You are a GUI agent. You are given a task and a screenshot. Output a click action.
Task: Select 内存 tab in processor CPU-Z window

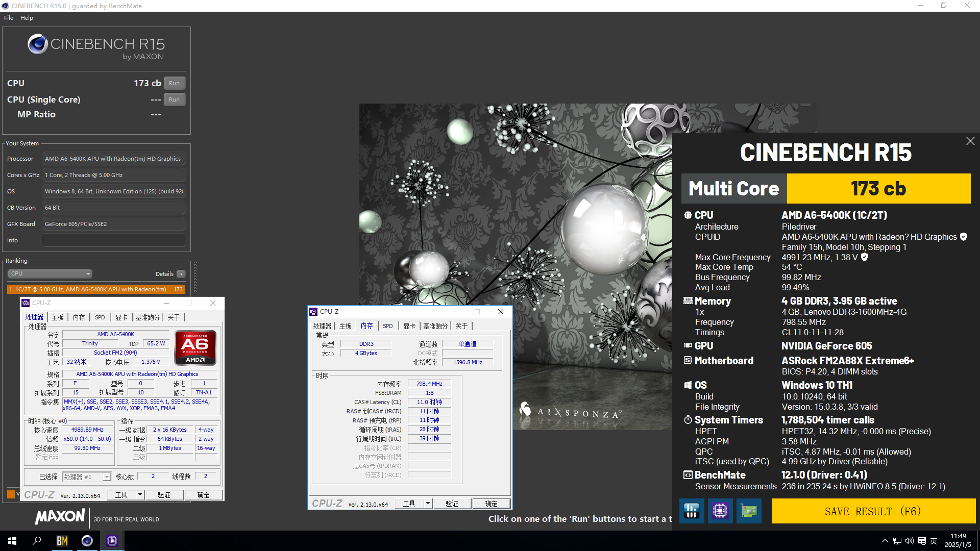(x=79, y=317)
